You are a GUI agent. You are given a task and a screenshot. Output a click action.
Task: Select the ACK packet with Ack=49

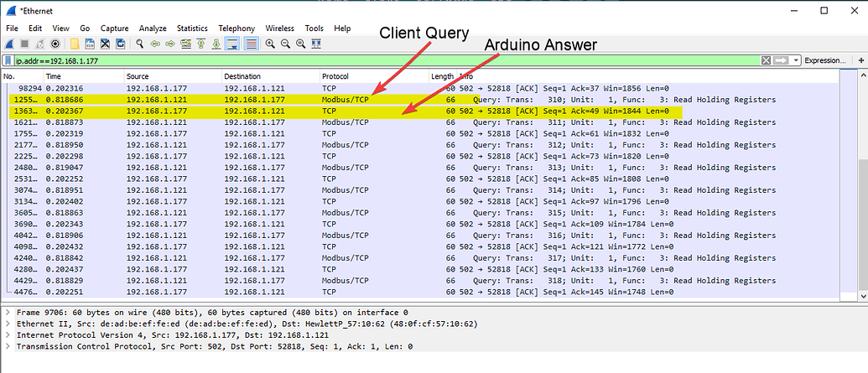tap(422, 111)
